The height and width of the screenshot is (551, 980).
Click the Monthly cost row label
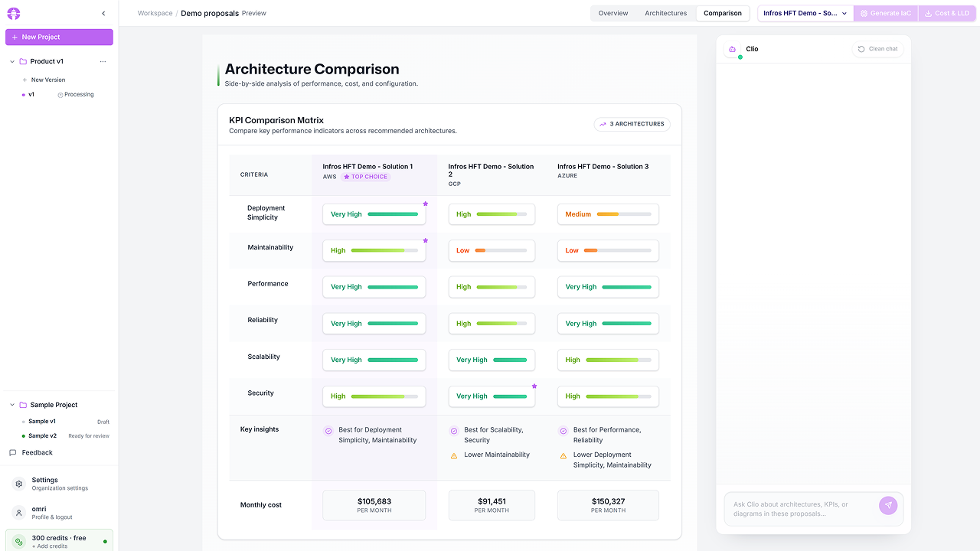click(261, 505)
